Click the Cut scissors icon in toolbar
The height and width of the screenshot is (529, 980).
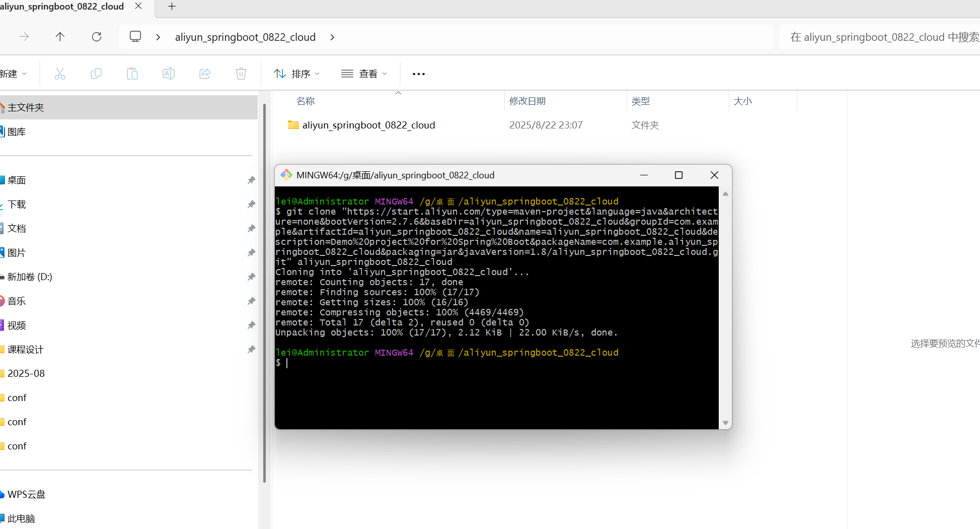pos(60,74)
